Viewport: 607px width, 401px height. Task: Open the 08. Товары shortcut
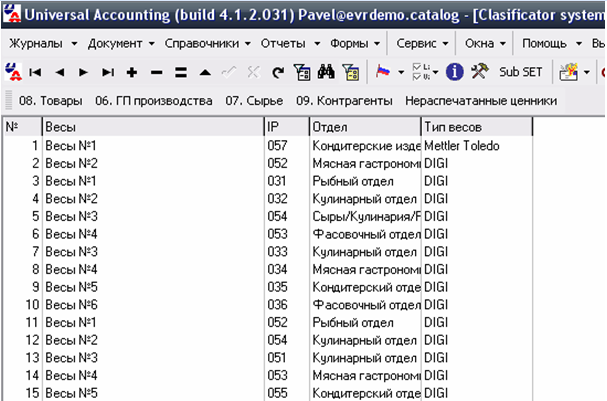pyautogui.click(x=51, y=101)
